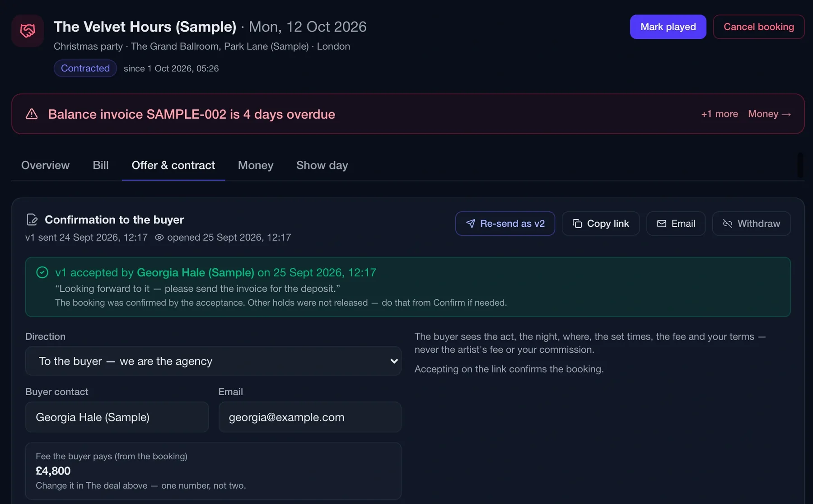Click the Buyer contact name field
The image size is (813, 504).
pos(117,417)
